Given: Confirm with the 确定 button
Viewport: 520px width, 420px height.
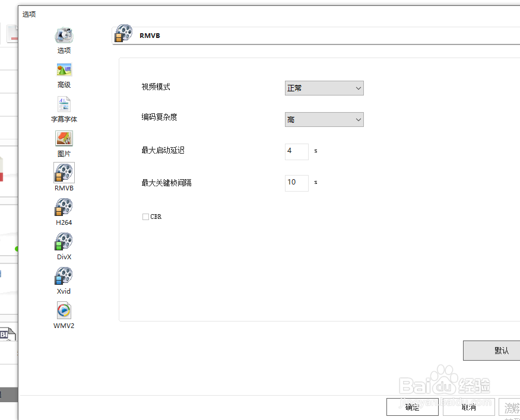Looking at the screenshot, I should click(x=413, y=407).
